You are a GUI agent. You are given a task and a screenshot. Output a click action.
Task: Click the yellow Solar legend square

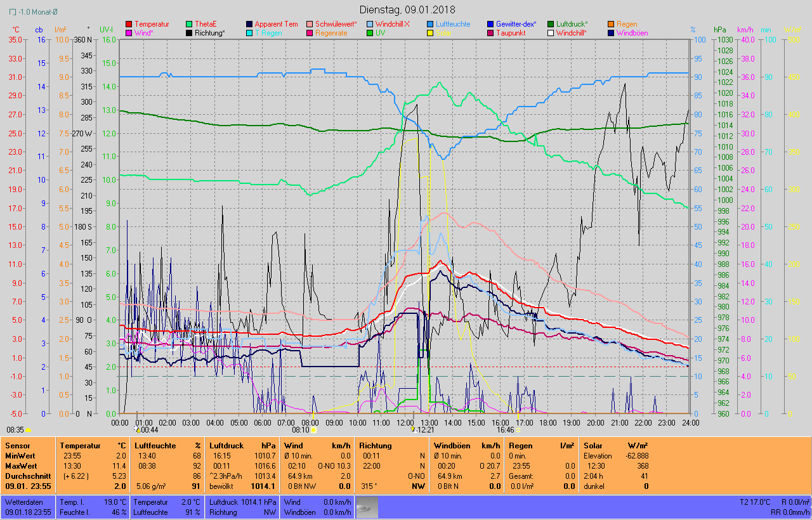(430, 33)
